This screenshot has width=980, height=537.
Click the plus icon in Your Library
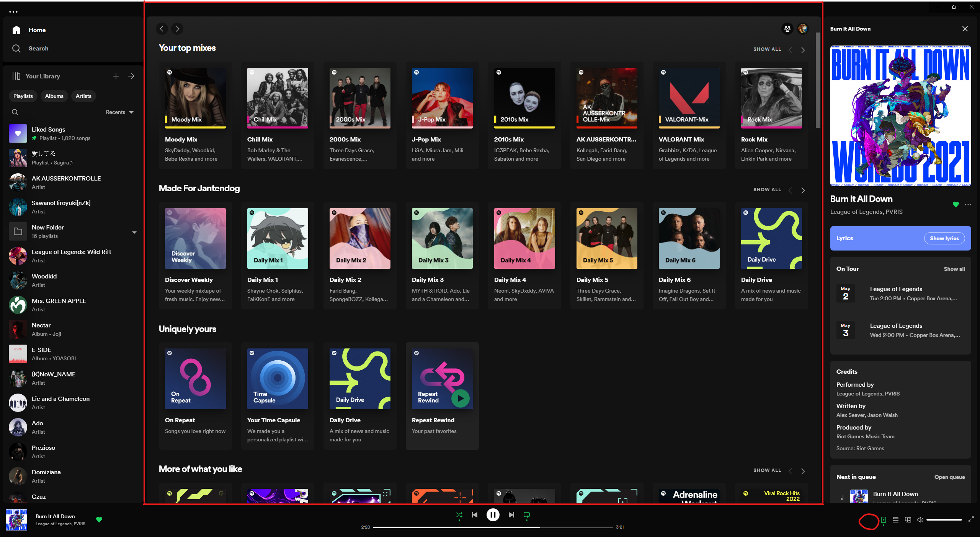click(x=116, y=76)
